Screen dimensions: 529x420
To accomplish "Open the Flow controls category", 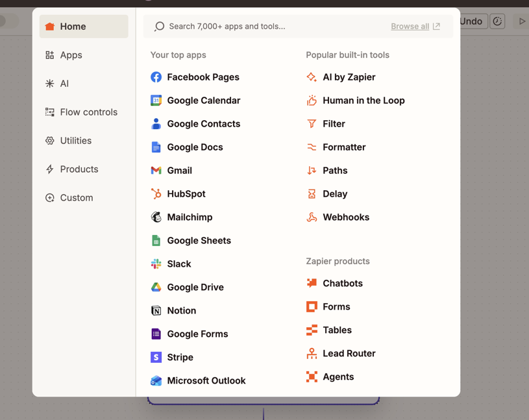I will (84, 112).
